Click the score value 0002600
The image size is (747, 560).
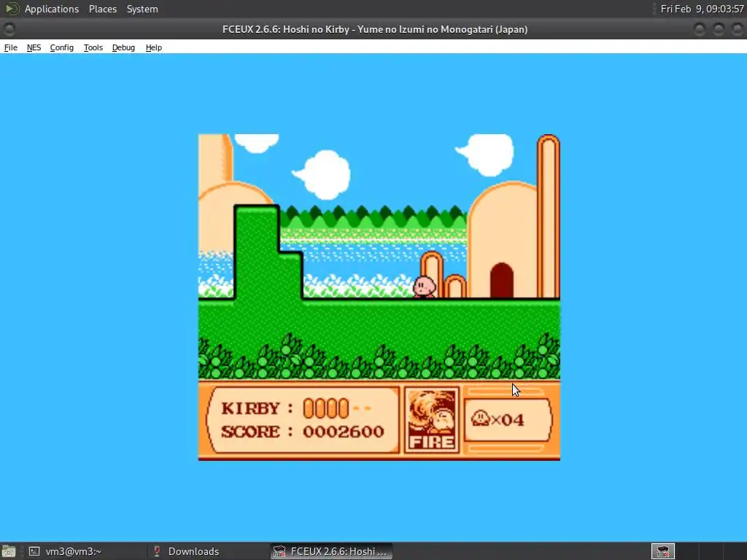click(344, 432)
